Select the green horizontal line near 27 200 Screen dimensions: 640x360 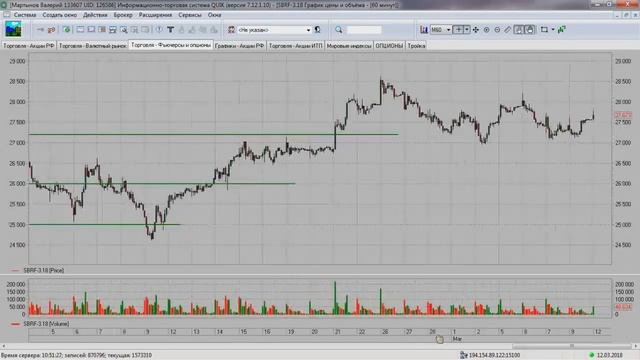[213, 134]
